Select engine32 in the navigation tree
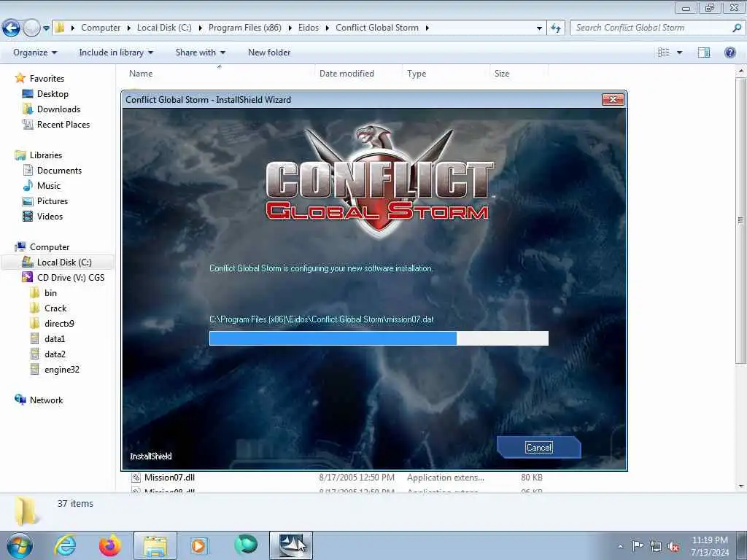Viewport: 747px width, 560px height. point(62,370)
